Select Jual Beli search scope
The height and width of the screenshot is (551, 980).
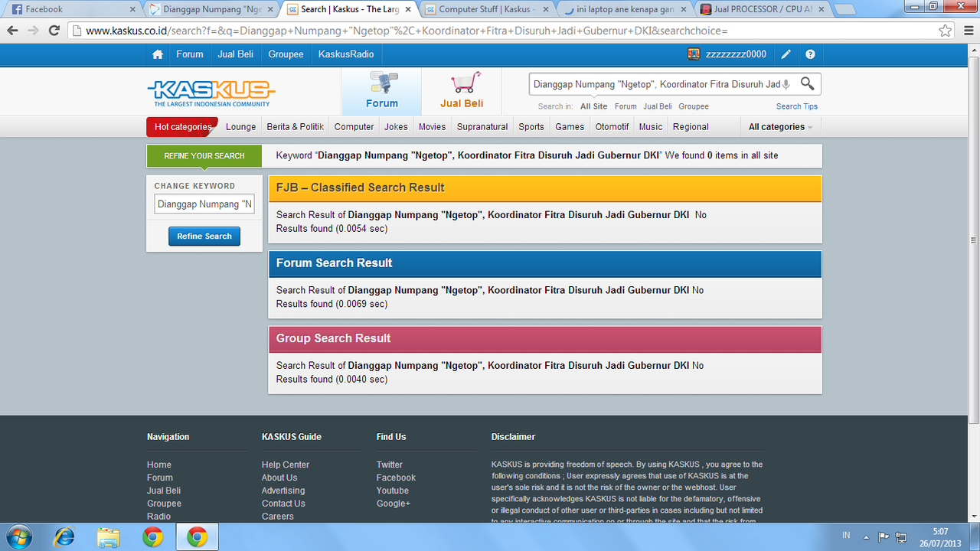pos(658,106)
